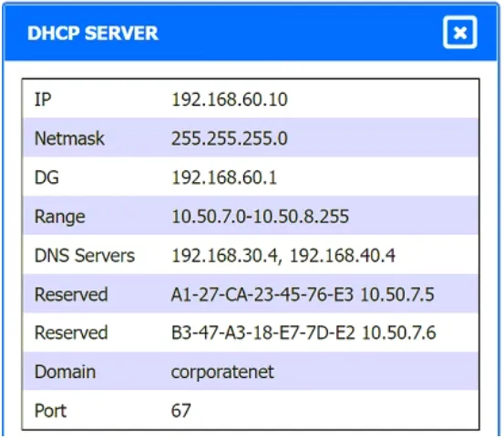Select the Domain value corporatenet
504x438 pixels.
click(222, 372)
